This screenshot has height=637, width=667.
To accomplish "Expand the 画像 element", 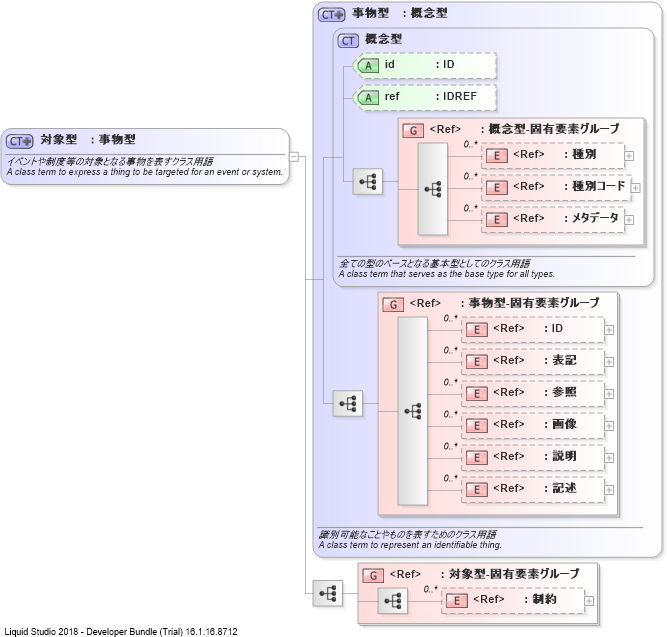I will pyautogui.click(x=609, y=426).
